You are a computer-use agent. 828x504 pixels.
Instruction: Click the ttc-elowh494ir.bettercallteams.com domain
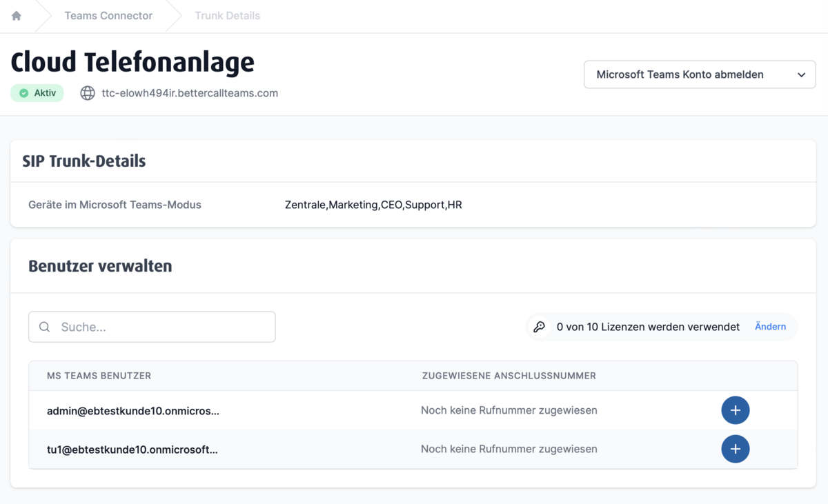tap(190, 93)
